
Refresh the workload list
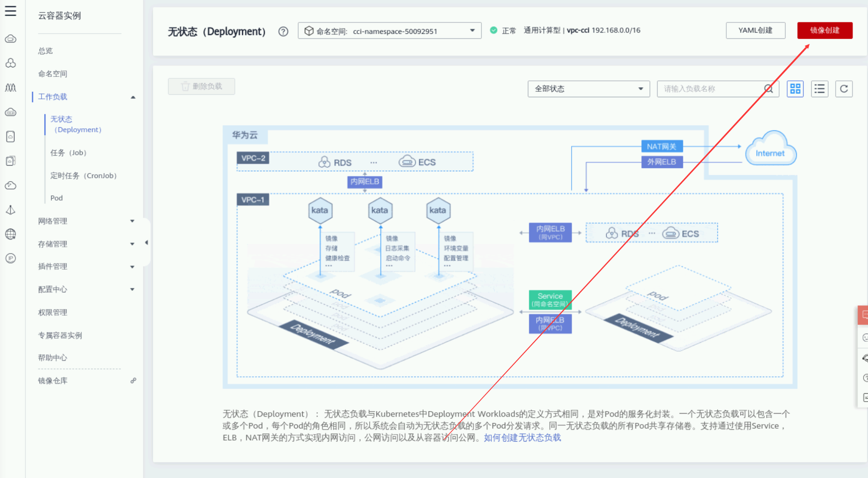click(x=844, y=89)
